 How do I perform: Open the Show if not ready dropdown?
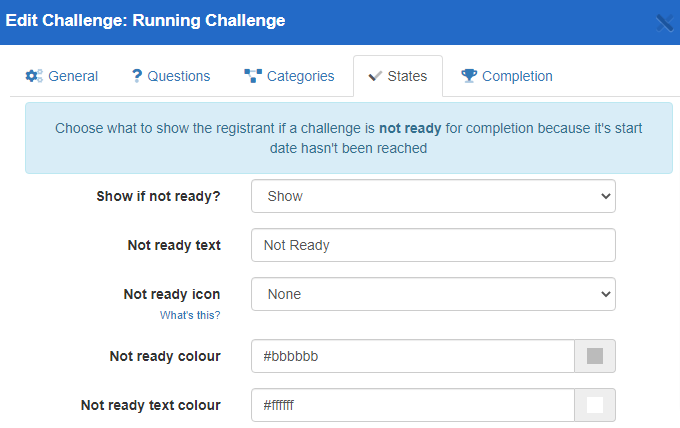point(433,196)
